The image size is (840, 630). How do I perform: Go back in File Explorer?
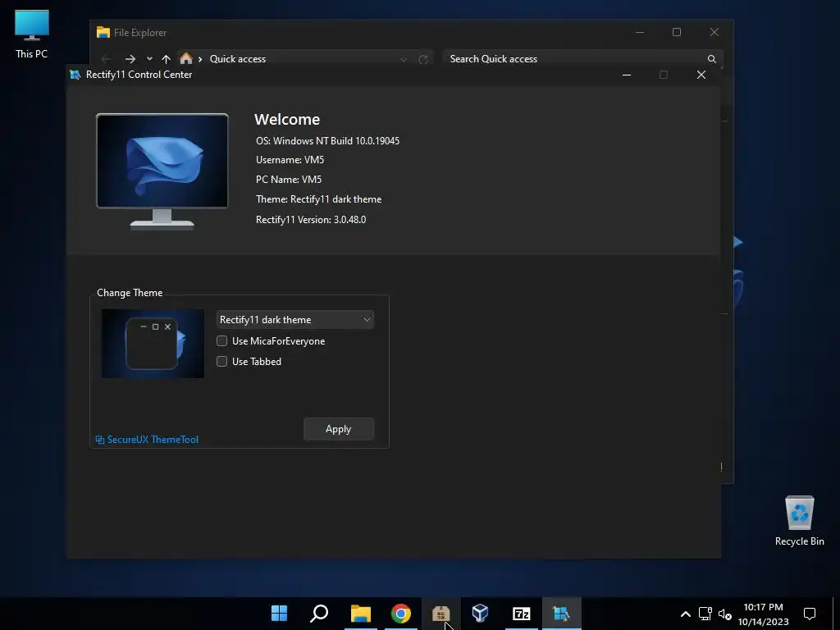107,59
